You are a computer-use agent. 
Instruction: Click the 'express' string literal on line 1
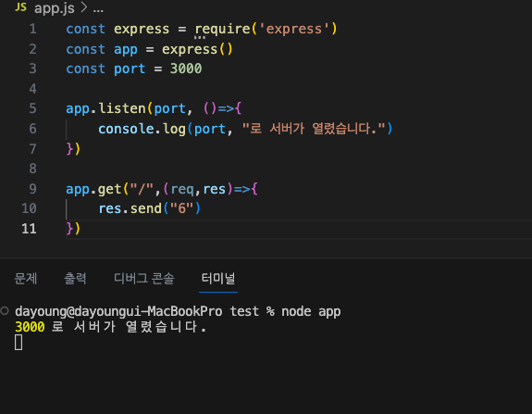[294, 29]
